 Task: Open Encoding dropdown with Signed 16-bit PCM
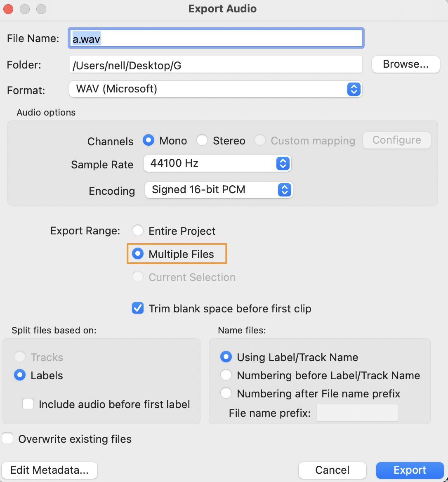click(x=219, y=190)
